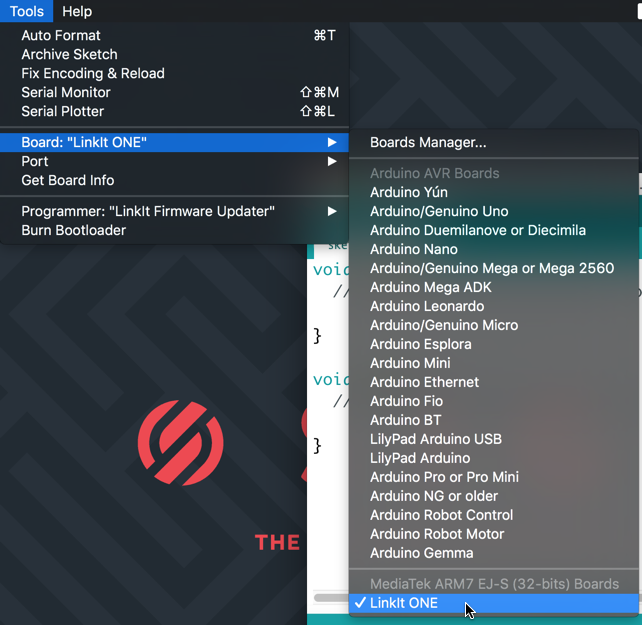The image size is (642, 625).
Task: Select Arduino Yún board
Action: click(493, 192)
